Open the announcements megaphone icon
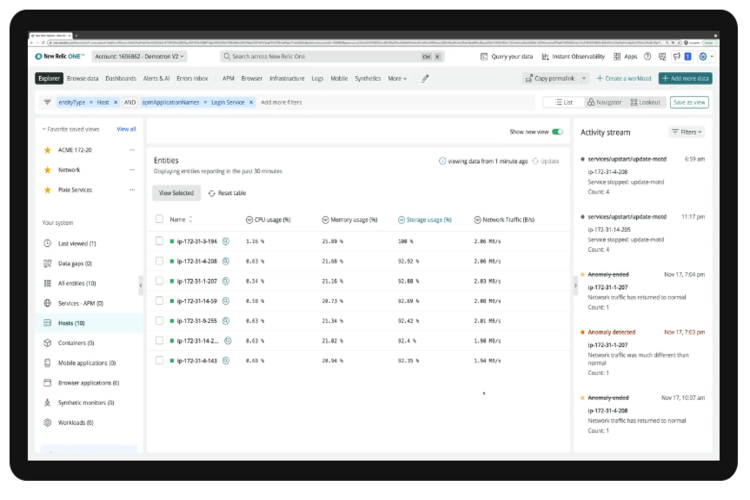The width and height of the screenshot is (750, 500). tap(676, 56)
